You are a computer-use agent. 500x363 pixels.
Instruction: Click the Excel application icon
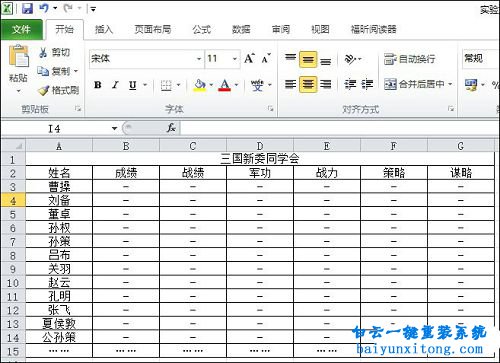point(7,8)
